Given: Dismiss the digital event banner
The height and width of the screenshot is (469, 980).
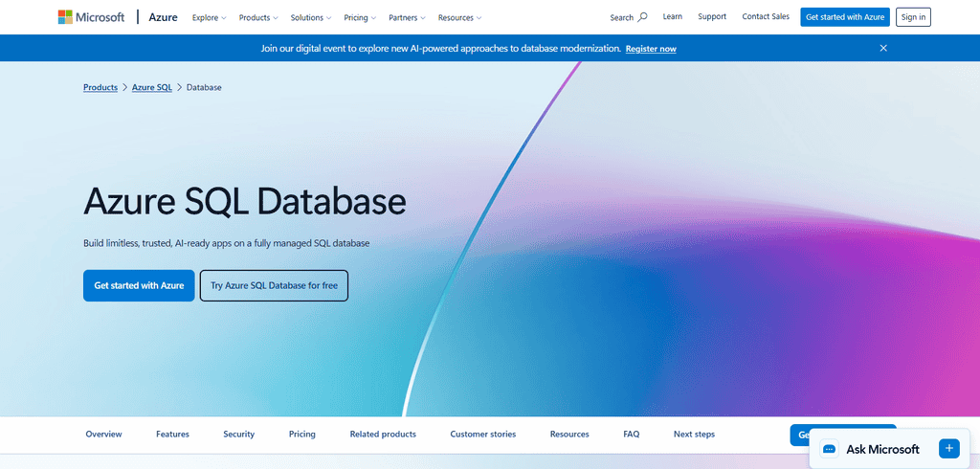Looking at the screenshot, I should [x=883, y=48].
